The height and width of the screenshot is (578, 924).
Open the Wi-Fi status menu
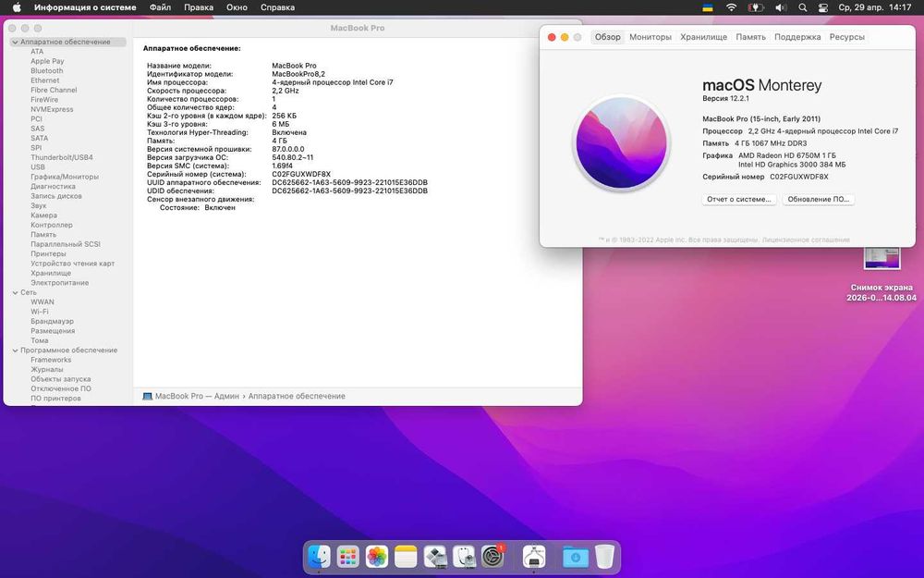[x=731, y=7]
